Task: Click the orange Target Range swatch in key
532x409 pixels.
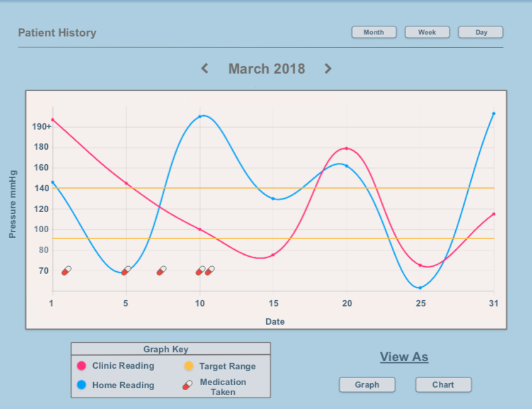Action: [x=189, y=366]
